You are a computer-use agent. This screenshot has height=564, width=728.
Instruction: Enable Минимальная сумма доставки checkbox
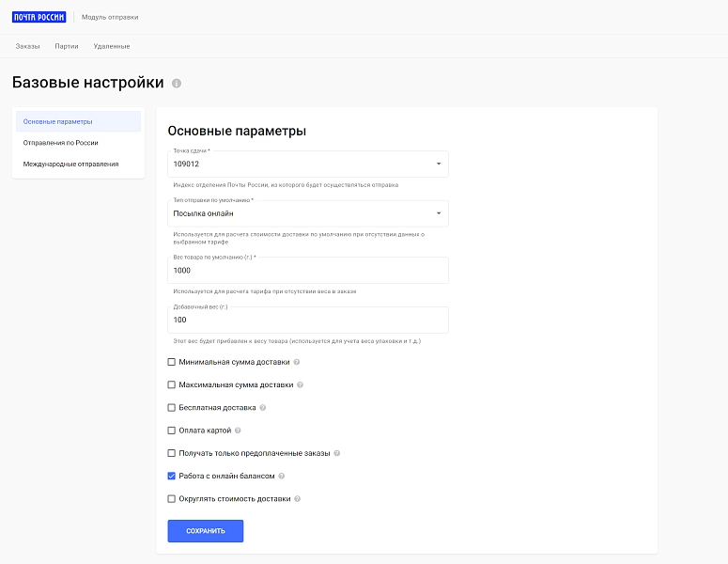[x=171, y=362]
